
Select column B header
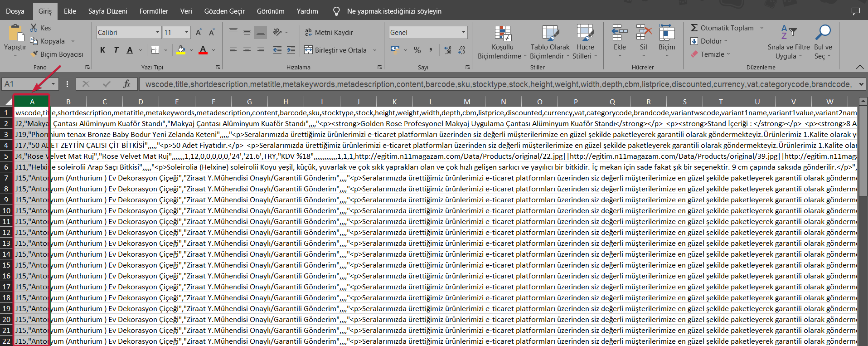coord(68,102)
